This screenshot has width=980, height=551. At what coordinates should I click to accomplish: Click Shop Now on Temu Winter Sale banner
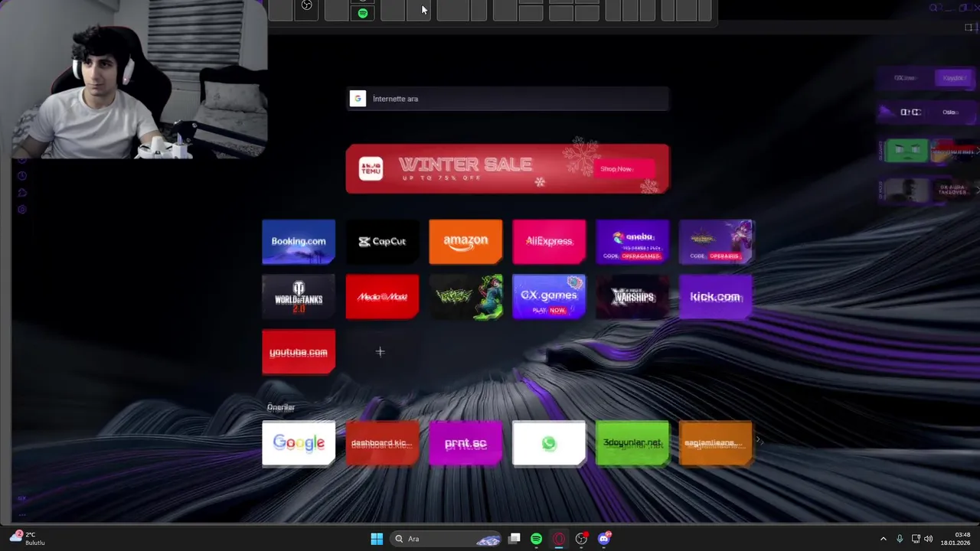tap(624, 169)
